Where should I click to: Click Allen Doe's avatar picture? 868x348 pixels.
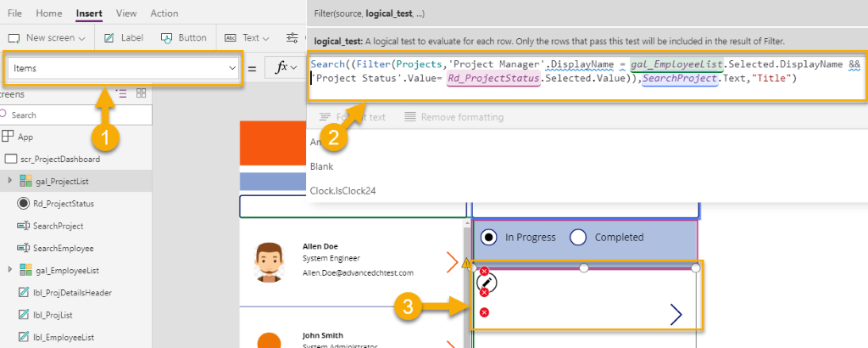click(269, 261)
